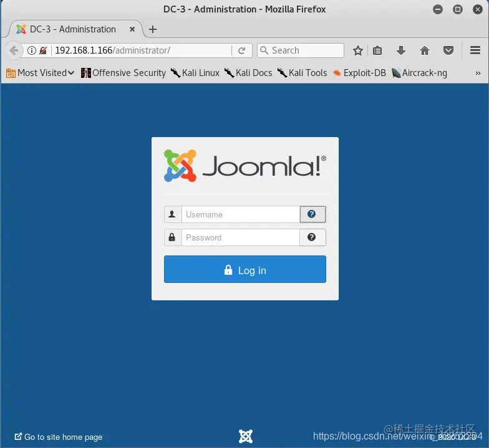Screen dimensions: 489x448
Task: Maximize the Firefox window
Action: tap(458, 9)
